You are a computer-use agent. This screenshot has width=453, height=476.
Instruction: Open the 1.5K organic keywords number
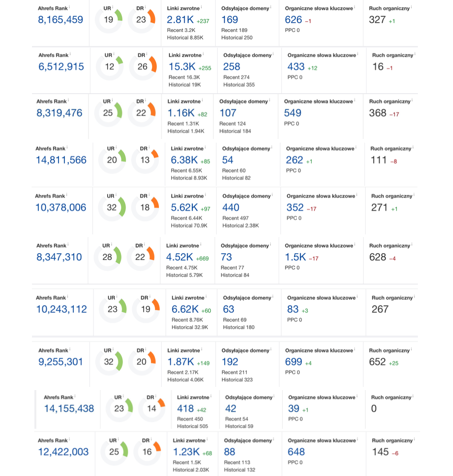pyautogui.click(x=295, y=257)
